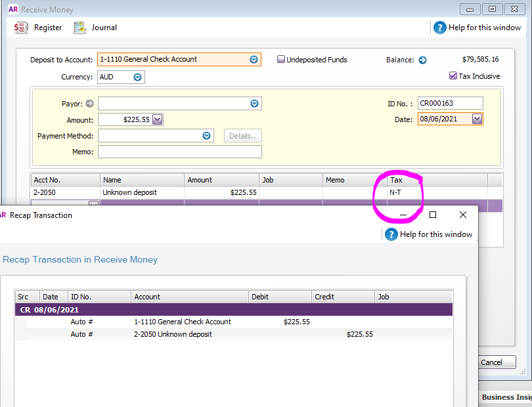Screen dimensions: 532x407
Task: Click the Balance arrow icon
Action: [x=422, y=60]
